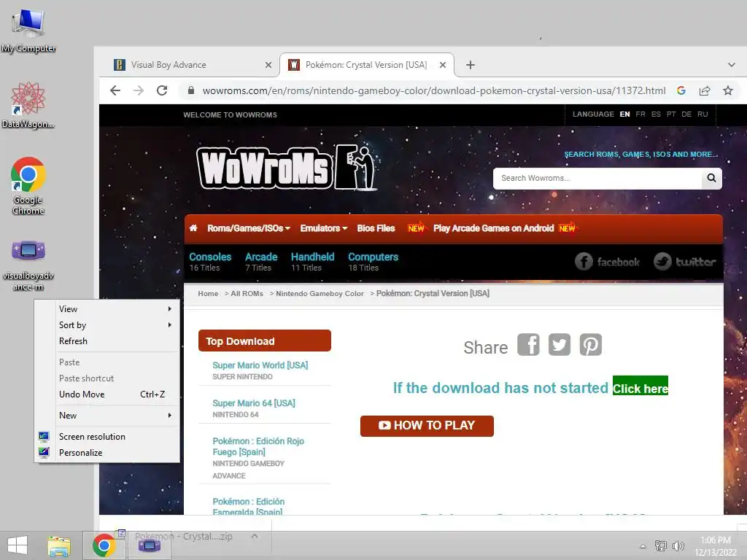Choose Refresh from context menu

point(107,341)
